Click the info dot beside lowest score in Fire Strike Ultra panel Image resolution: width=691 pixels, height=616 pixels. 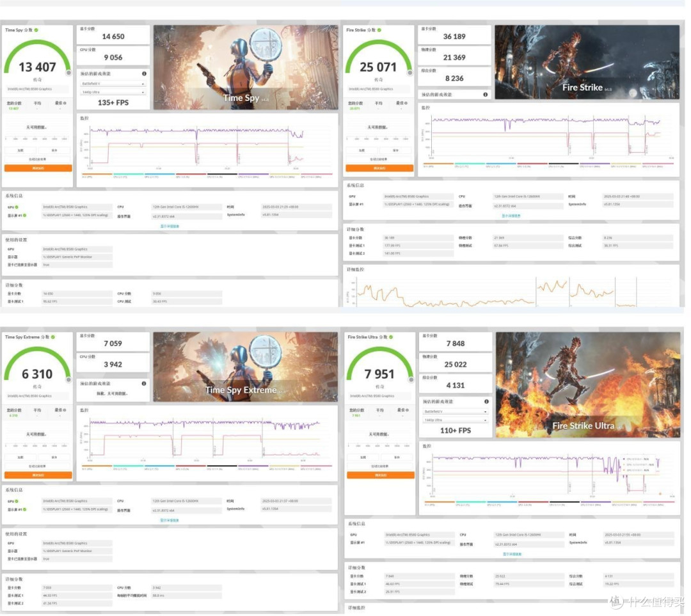pos(407,410)
